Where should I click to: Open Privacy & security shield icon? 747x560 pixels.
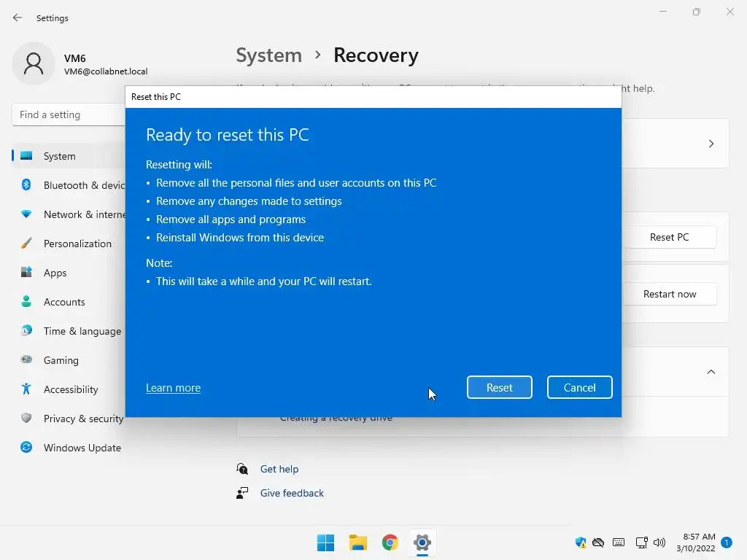(x=26, y=418)
